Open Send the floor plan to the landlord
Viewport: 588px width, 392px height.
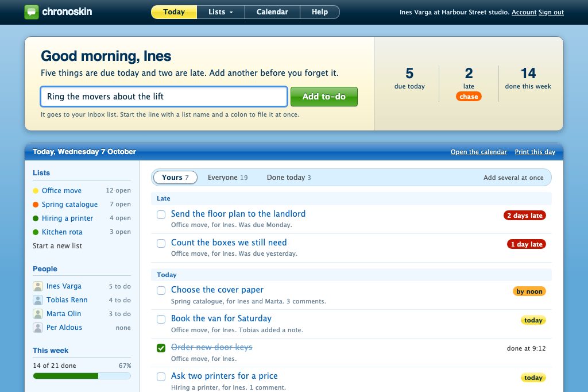click(x=238, y=214)
